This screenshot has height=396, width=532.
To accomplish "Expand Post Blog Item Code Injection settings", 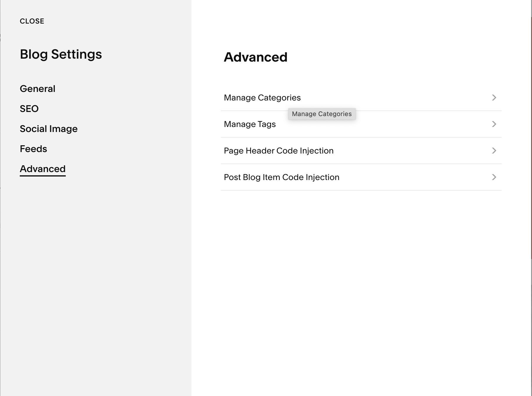I will click(x=361, y=177).
